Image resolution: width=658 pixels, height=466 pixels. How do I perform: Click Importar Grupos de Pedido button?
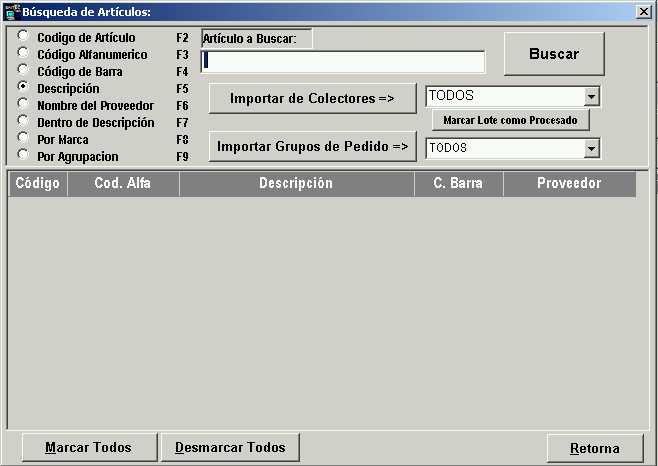tap(312, 147)
